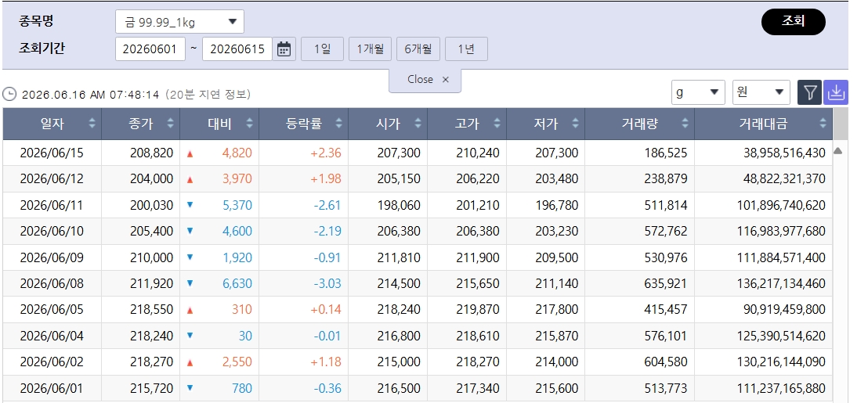
Task: Click up triangle beside 4,820
Action: [x=190, y=153]
